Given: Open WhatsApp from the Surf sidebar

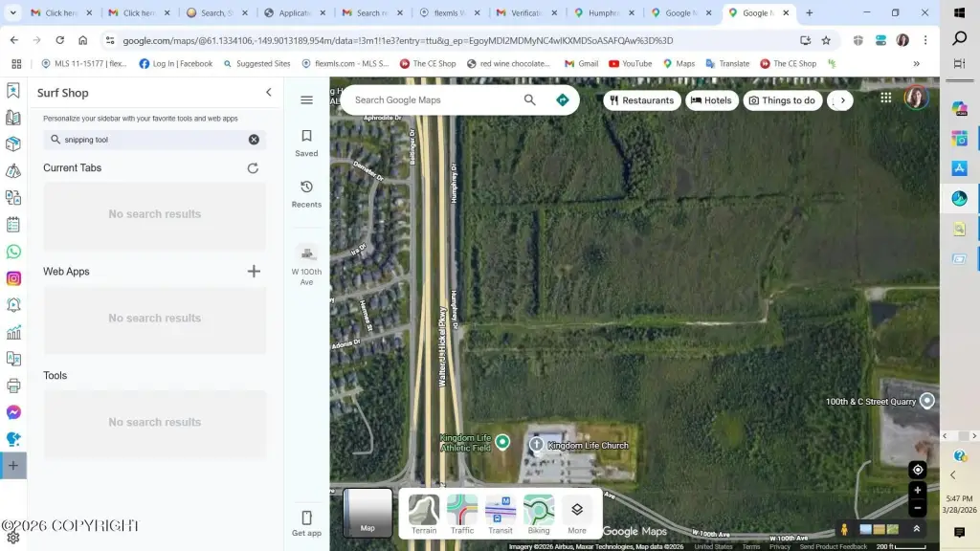Looking at the screenshot, I should (13, 252).
